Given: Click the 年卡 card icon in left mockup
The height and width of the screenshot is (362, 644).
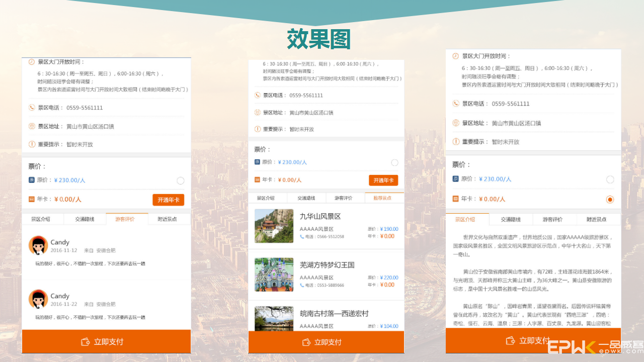Looking at the screenshot, I should (x=32, y=199).
